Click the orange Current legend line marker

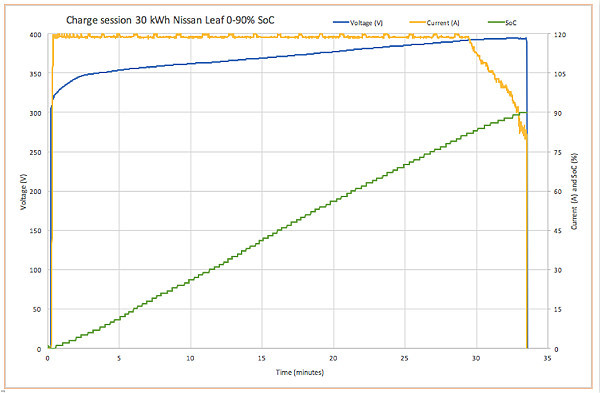tap(417, 23)
